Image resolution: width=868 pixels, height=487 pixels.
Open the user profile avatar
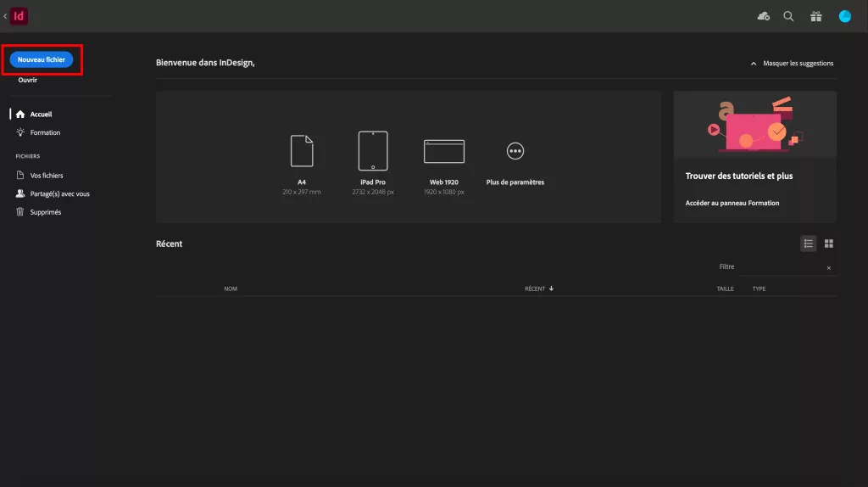point(845,16)
